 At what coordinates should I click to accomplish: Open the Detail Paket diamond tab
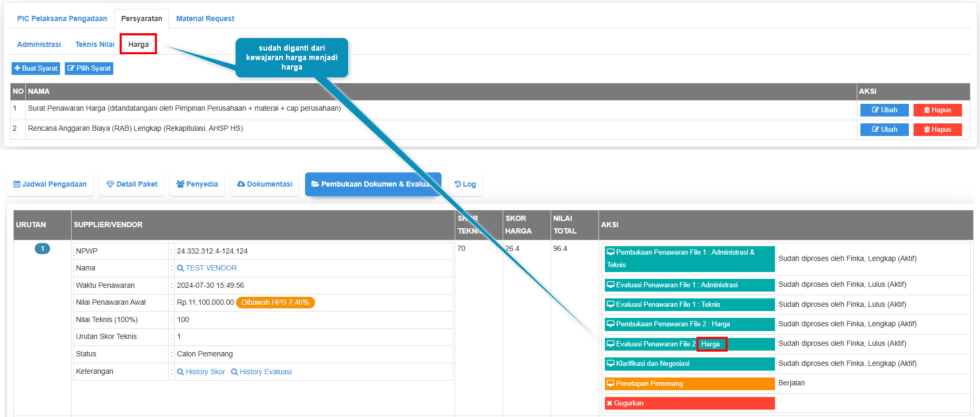click(132, 185)
